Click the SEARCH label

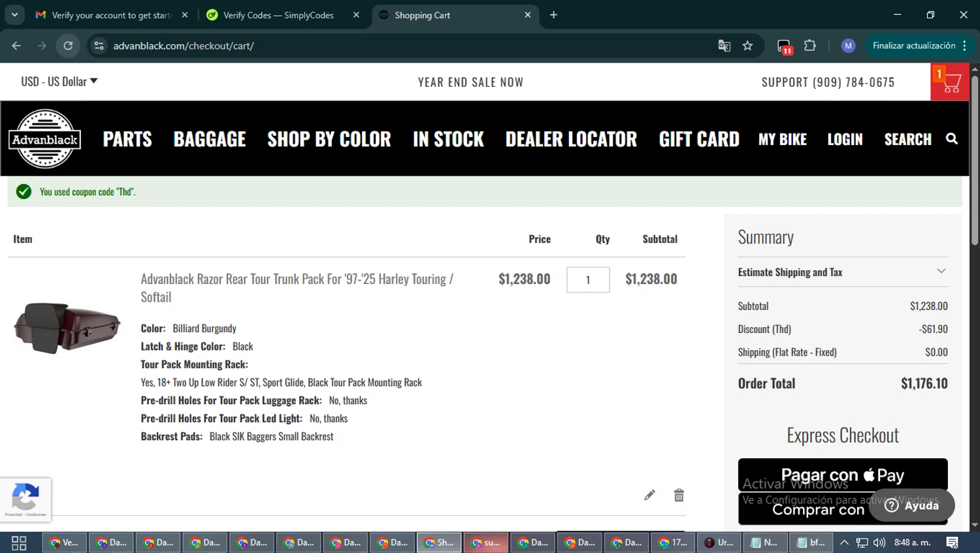[907, 139]
